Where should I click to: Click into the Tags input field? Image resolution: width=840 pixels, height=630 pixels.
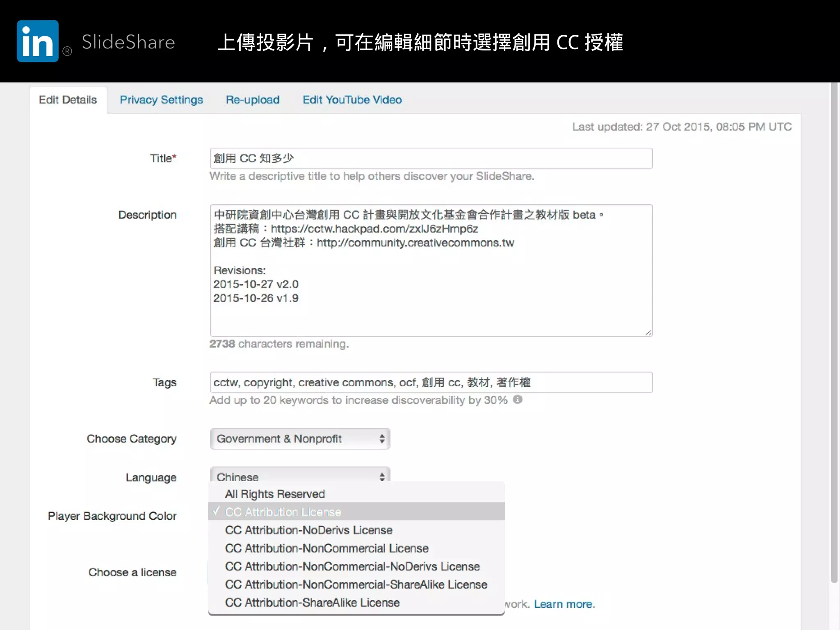tap(431, 382)
